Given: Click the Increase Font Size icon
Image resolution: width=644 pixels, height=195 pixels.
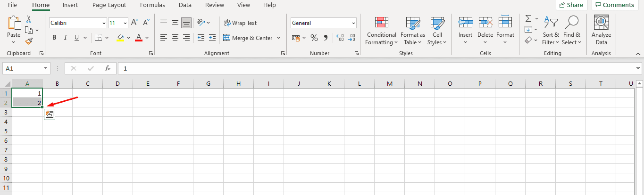Looking at the screenshot, I should pyautogui.click(x=134, y=23).
